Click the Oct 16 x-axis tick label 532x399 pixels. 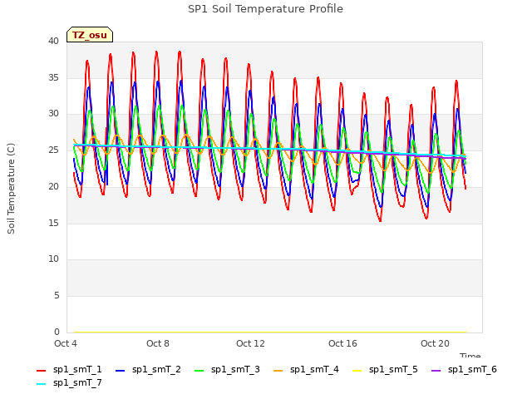point(342,343)
